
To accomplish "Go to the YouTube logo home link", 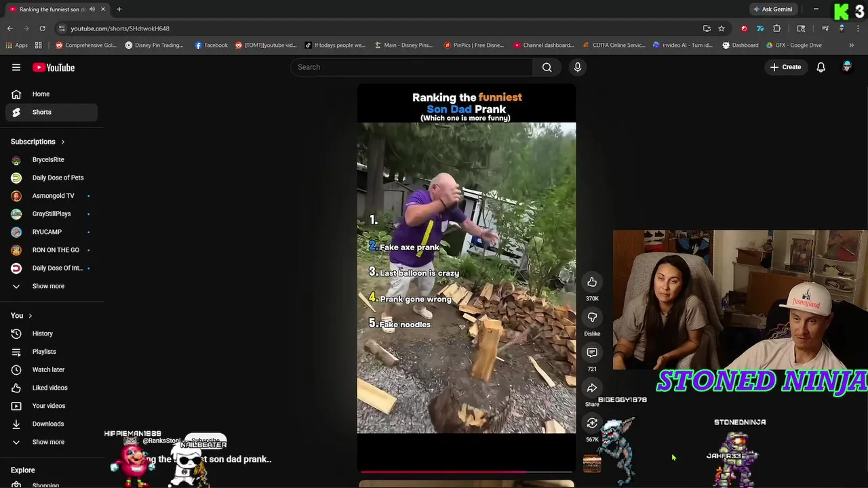I will (54, 67).
